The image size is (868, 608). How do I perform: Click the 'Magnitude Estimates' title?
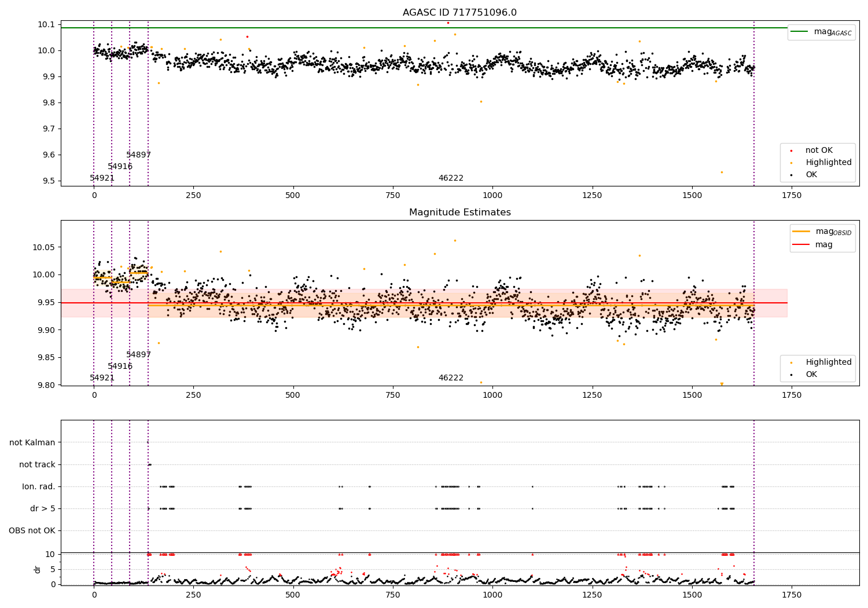459,213
